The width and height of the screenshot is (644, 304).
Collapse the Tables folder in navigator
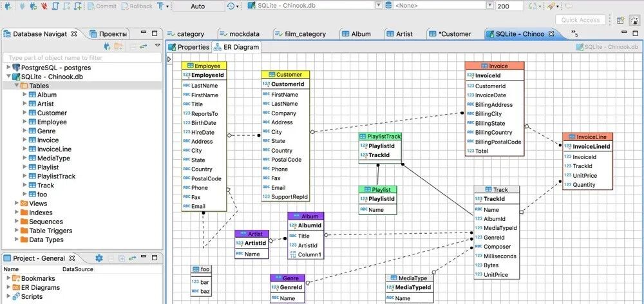17,86
